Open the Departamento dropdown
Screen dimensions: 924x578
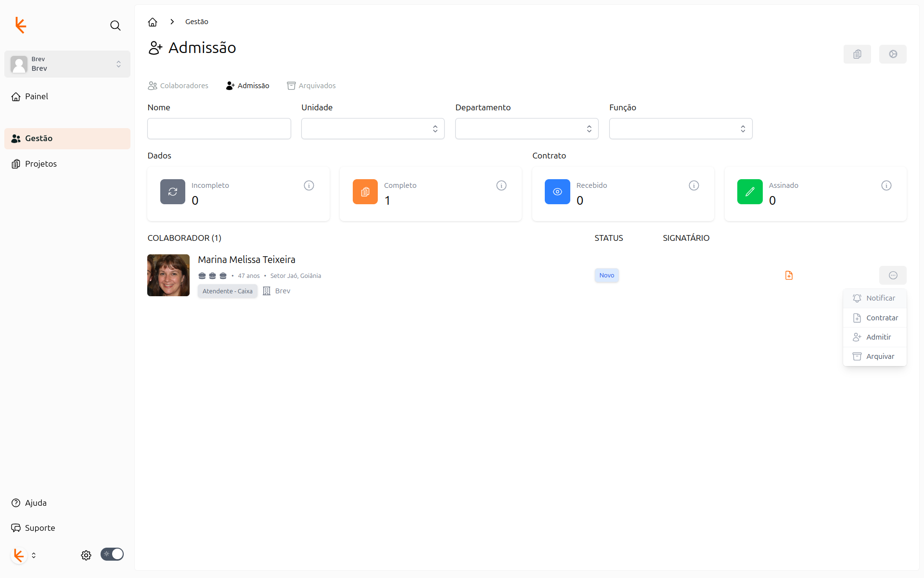click(x=526, y=129)
